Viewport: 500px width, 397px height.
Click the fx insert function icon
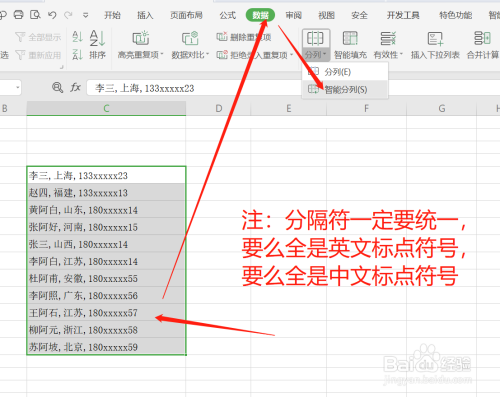76,88
